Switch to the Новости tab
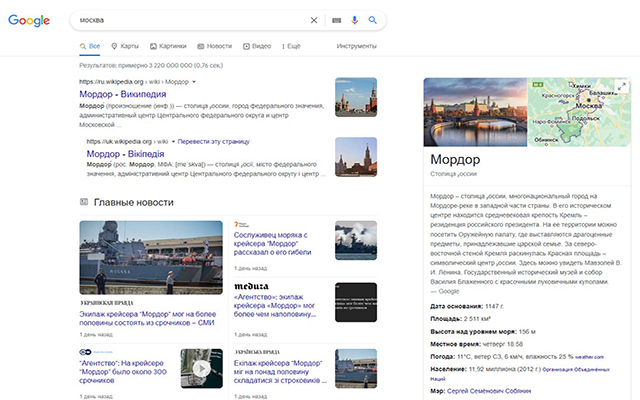 tap(215, 46)
